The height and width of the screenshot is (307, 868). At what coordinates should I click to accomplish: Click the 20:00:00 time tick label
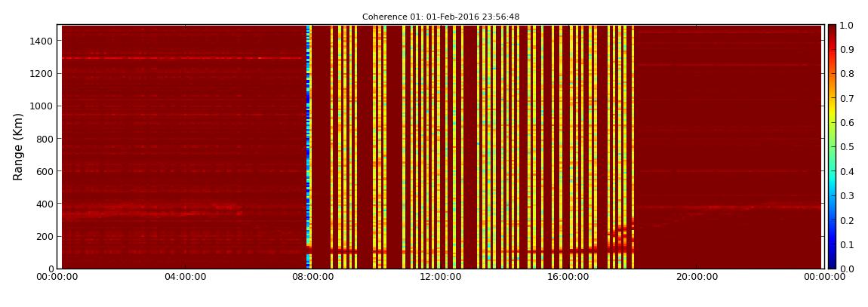point(697,277)
